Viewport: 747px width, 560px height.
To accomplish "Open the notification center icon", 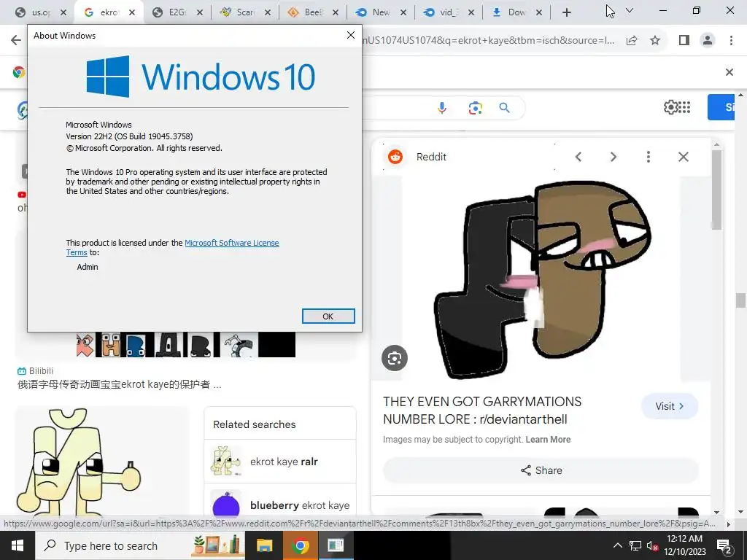I will [724, 546].
